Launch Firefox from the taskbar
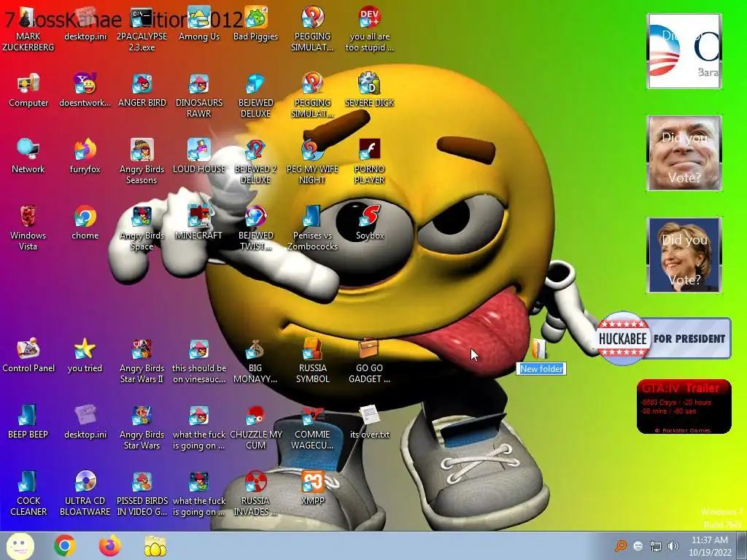747x560 pixels. point(109,545)
